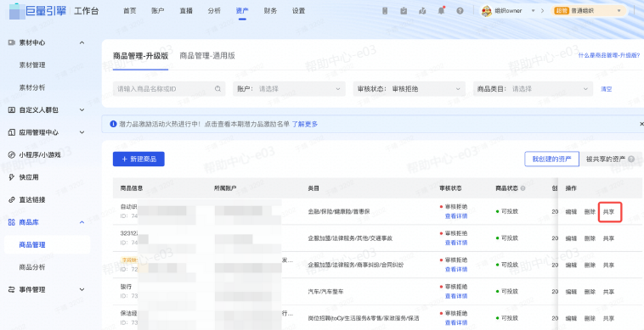Click the 自定义人群包 sidebar icon
Image resolution: width=644 pixels, height=330 pixels.
click(x=12, y=110)
